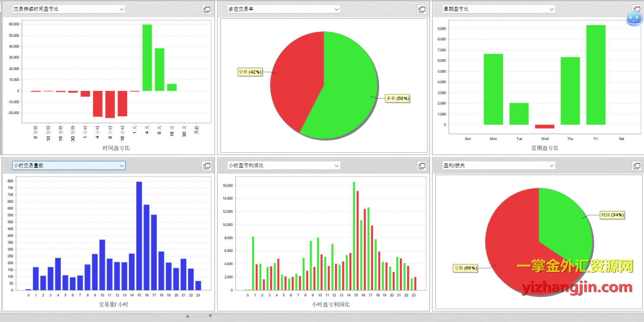Screen dimensions: 644x322
Task: Maximize the 盈利/损失 pie chart panel
Action: (637, 166)
